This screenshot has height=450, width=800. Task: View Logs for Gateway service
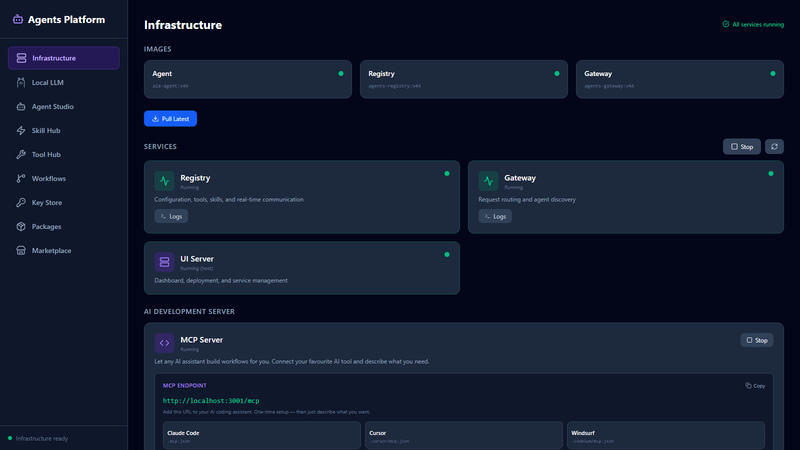[x=494, y=216]
